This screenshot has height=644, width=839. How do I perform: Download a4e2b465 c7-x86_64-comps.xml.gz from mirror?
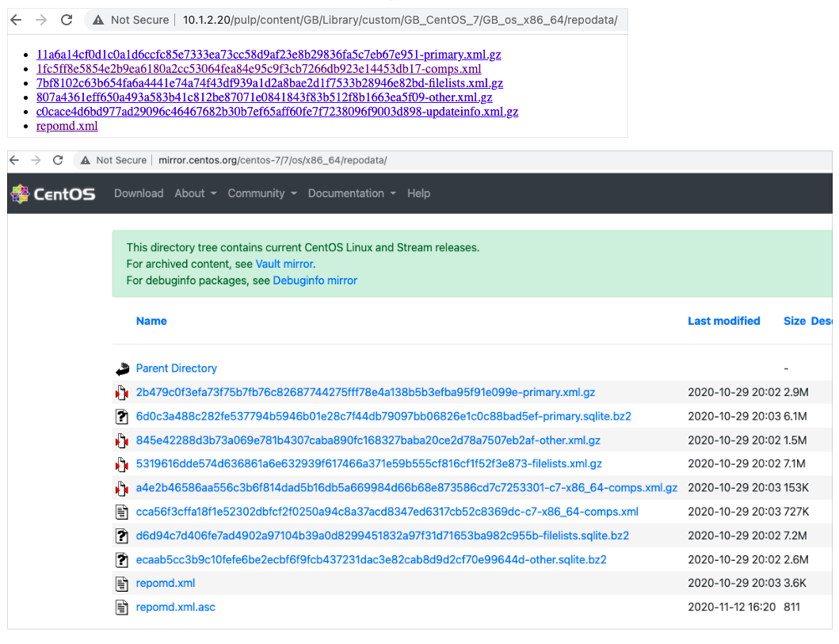tap(406, 488)
